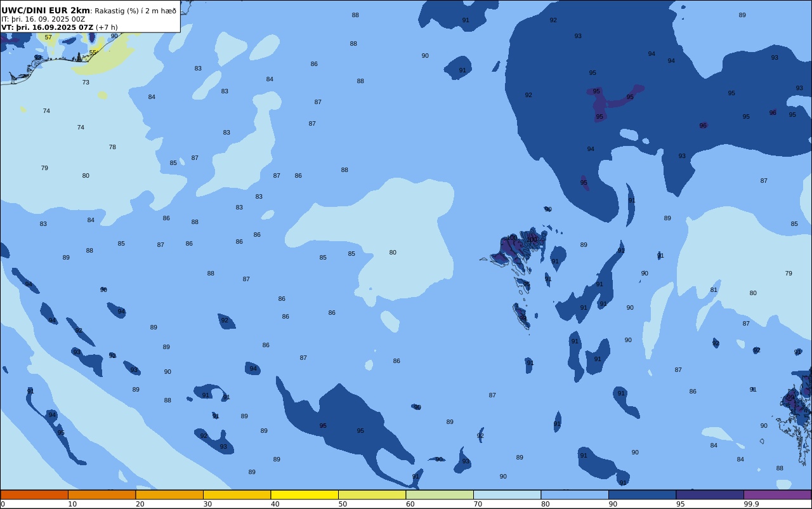812x509 pixels.
Task: Select the pale blue 70–80 legend swatch
Action: tap(507, 494)
